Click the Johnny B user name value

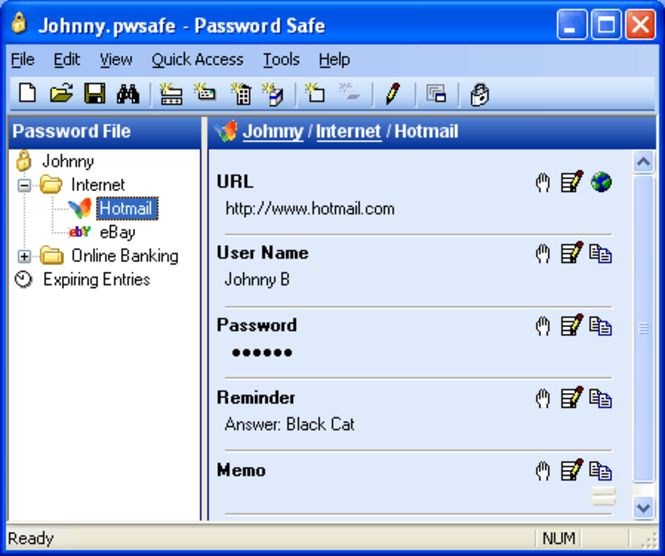pos(257,279)
